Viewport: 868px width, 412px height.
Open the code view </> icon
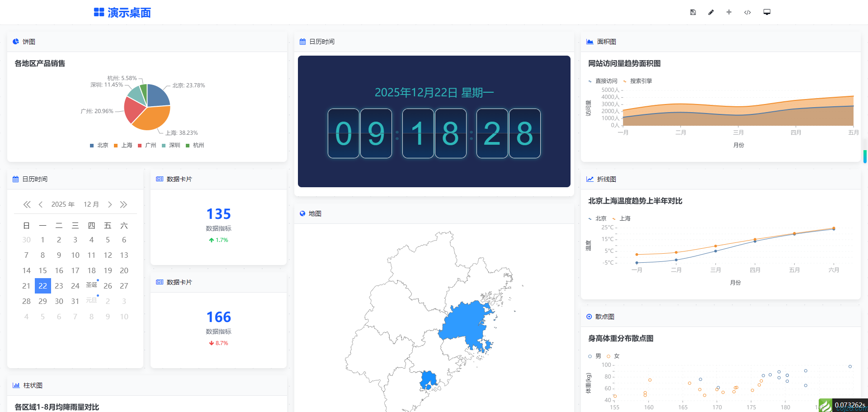coord(747,12)
